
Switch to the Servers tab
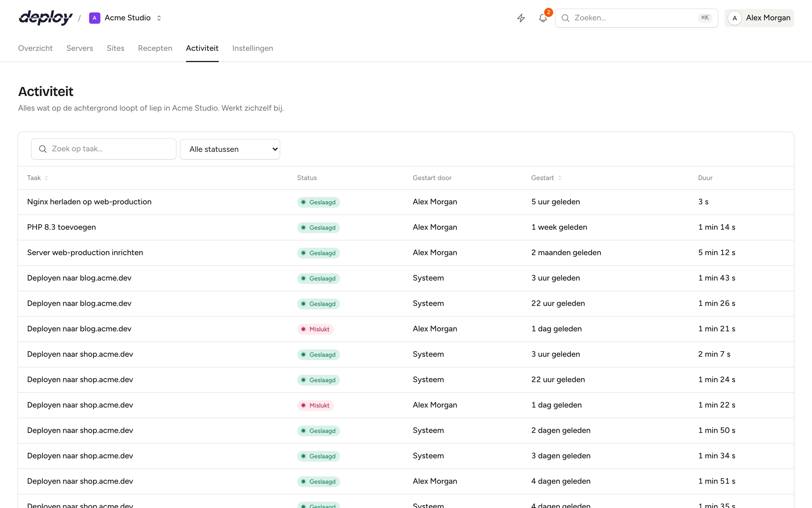tap(80, 48)
